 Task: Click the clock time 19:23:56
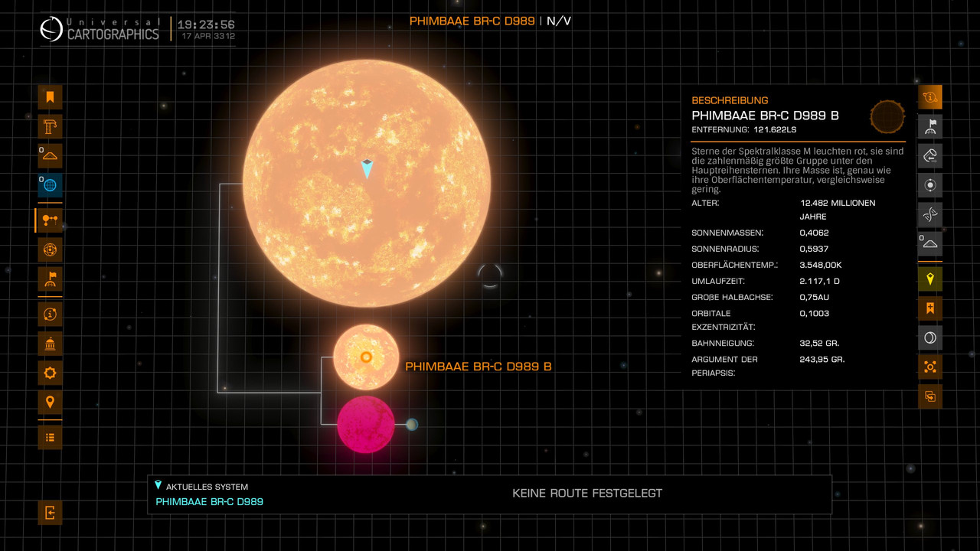pyautogui.click(x=206, y=25)
